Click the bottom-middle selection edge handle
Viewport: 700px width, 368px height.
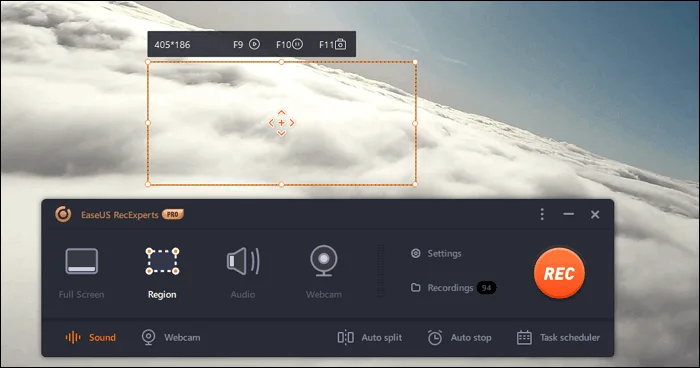click(281, 184)
